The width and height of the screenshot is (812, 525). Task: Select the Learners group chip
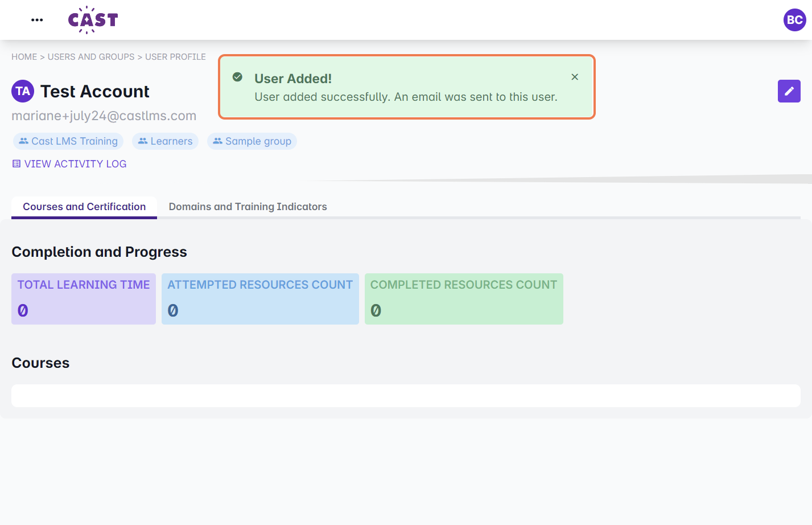click(165, 141)
